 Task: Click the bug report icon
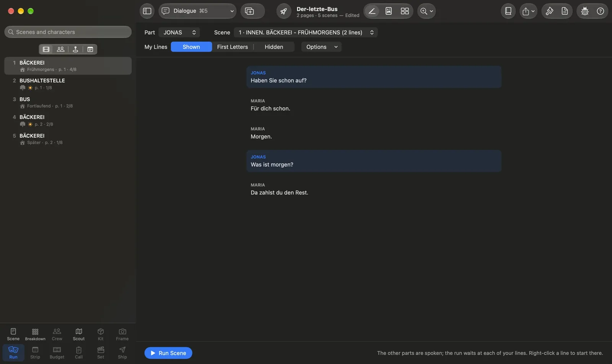585,11
